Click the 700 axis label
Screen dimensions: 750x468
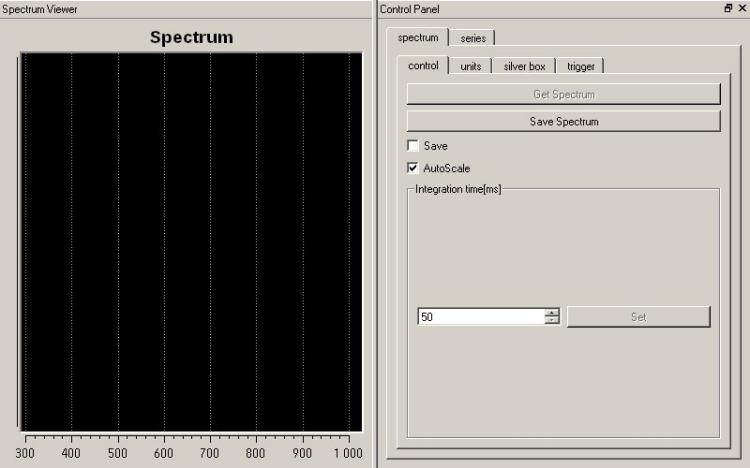[x=210, y=453]
